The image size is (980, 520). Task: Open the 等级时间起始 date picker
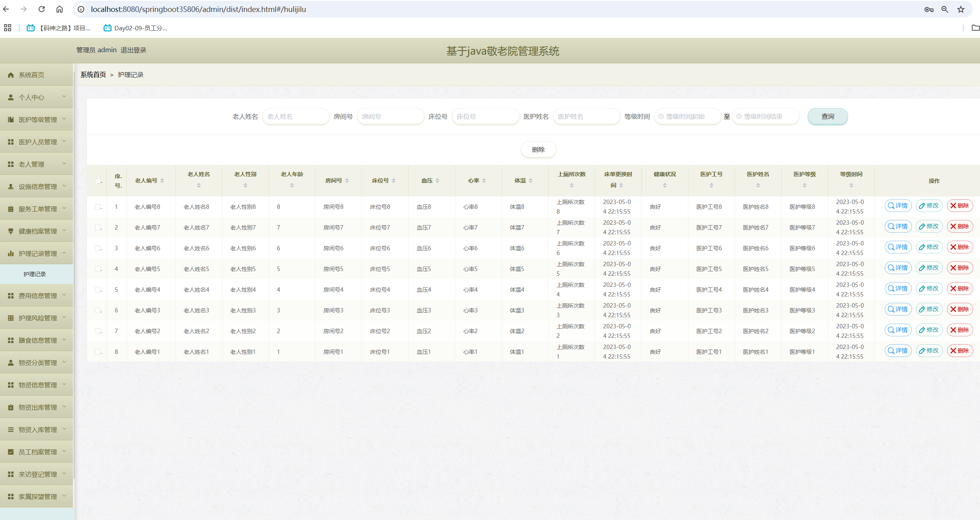[687, 116]
